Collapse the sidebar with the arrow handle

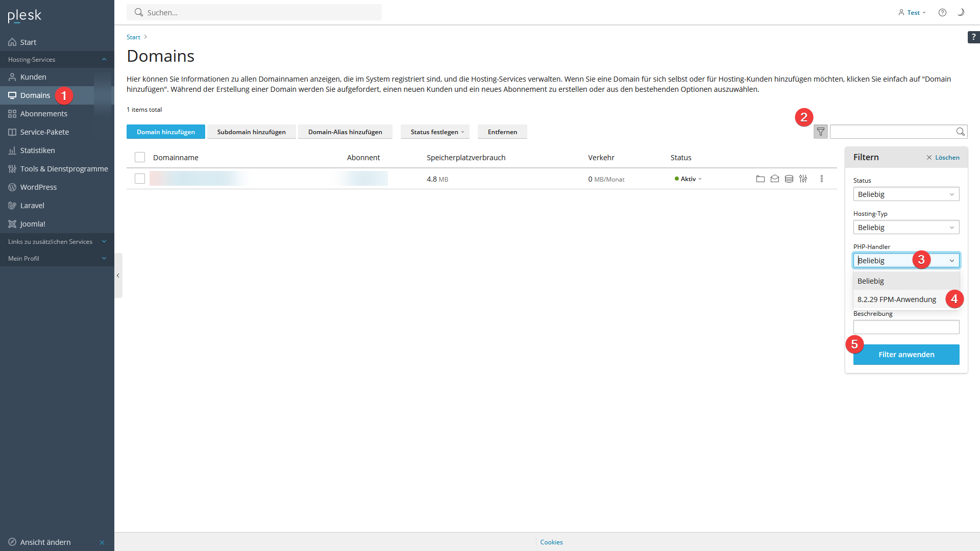pyautogui.click(x=118, y=275)
